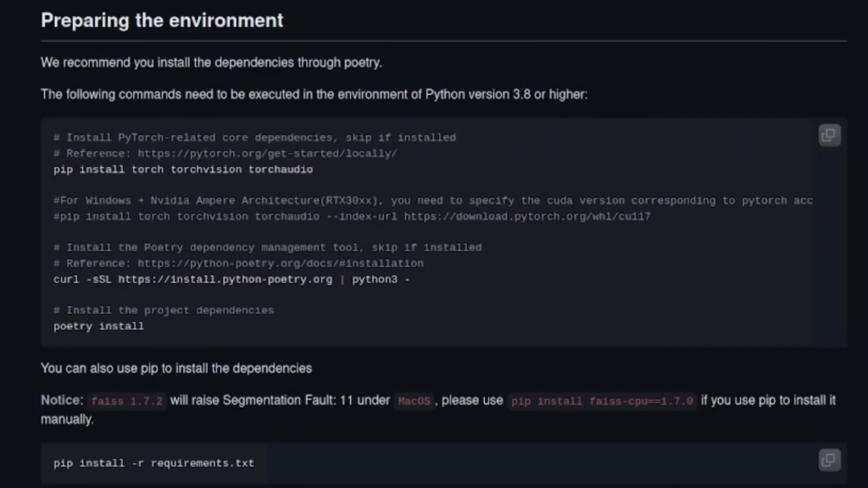868x488 pixels.
Task: Click the "Install the Poetry dependency management tool" comment
Action: click(267, 247)
